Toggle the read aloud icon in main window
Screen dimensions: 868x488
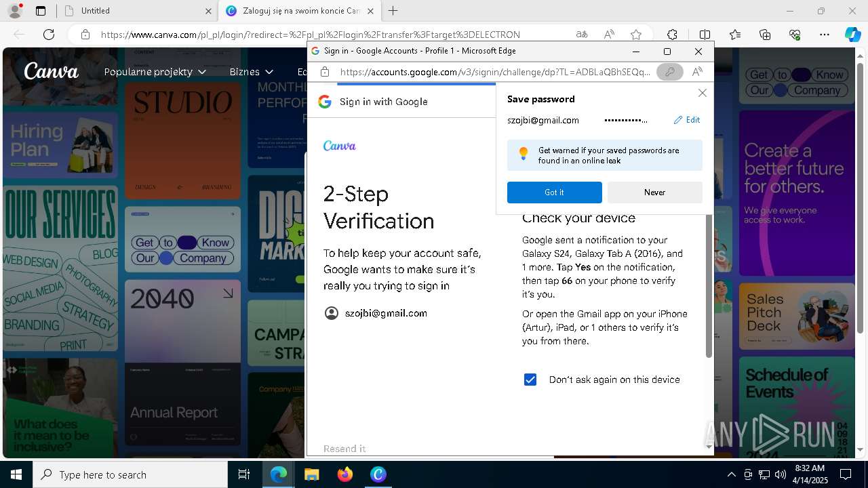(x=609, y=35)
